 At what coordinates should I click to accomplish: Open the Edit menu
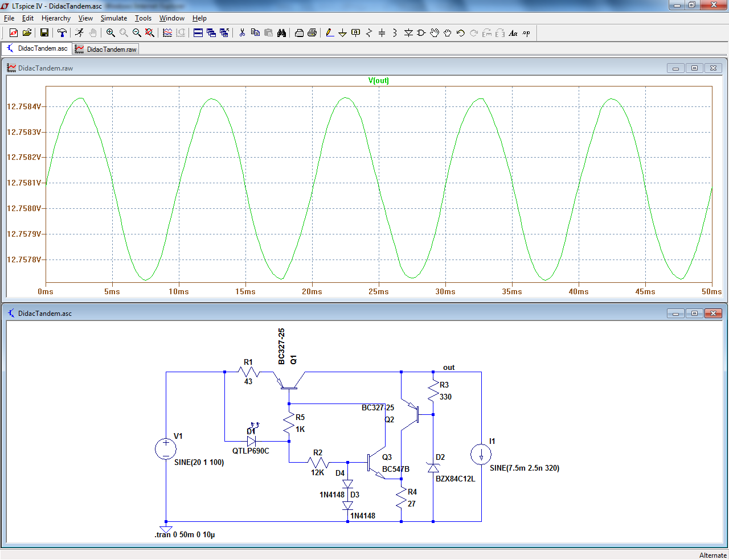point(28,18)
